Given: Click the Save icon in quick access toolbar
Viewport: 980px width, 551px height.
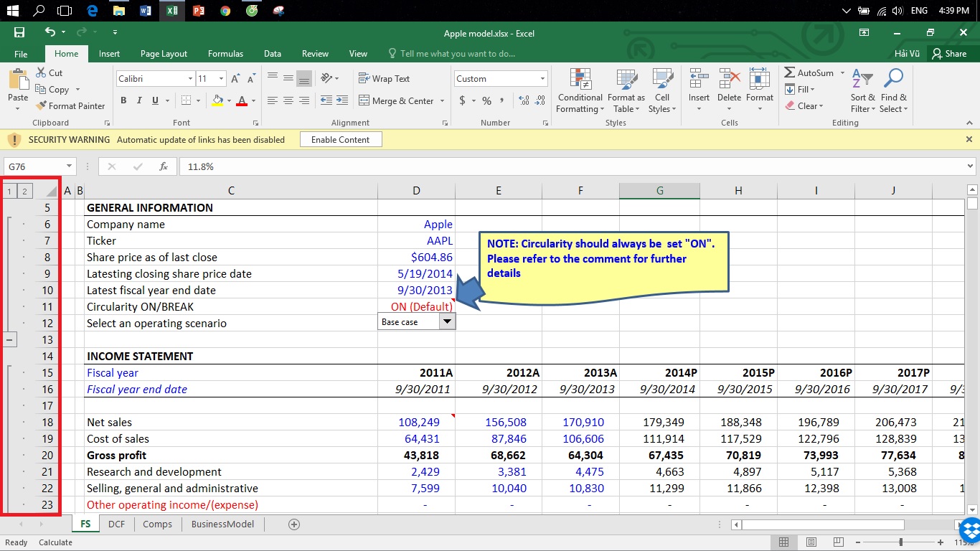Looking at the screenshot, I should click(x=19, y=32).
